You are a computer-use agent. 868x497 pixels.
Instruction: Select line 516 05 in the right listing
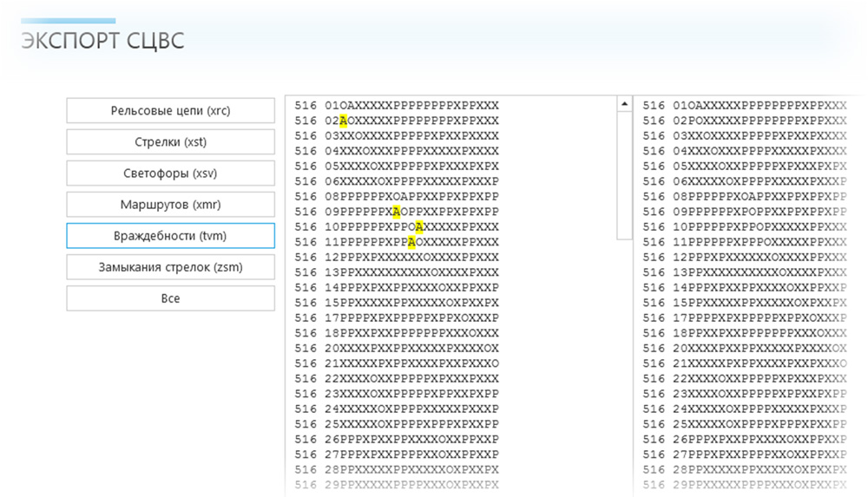click(745, 166)
